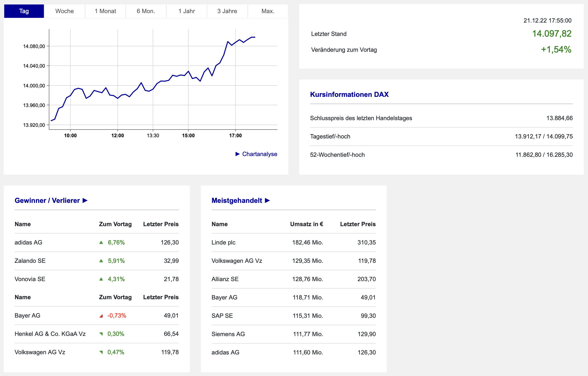Click the green arrow beside Vonovia SE
588x376 pixels.
(101, 279)
